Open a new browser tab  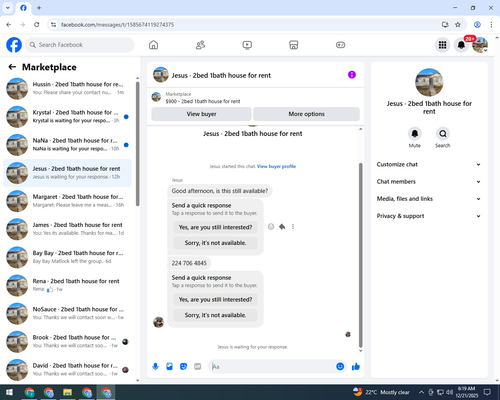[39, 8]
